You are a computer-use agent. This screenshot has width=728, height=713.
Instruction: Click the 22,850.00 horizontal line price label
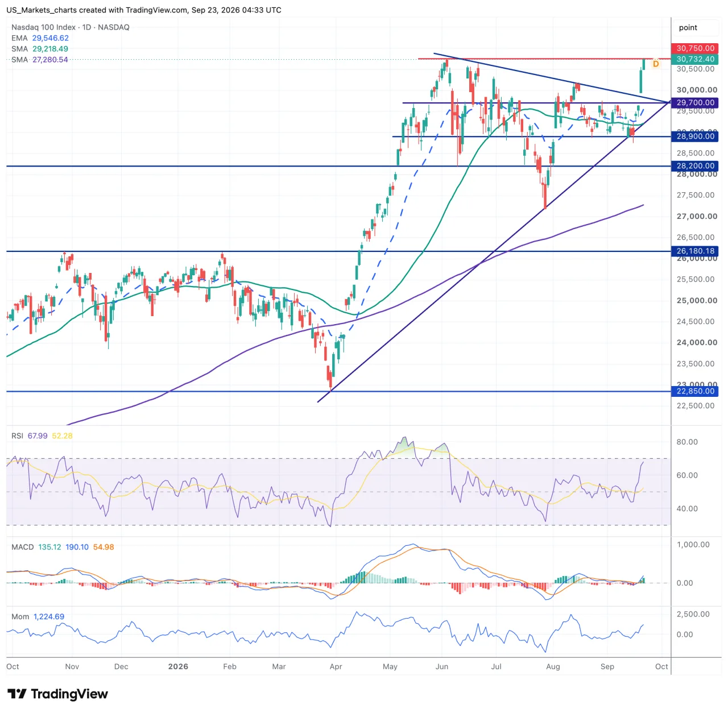tap(695, 391)
